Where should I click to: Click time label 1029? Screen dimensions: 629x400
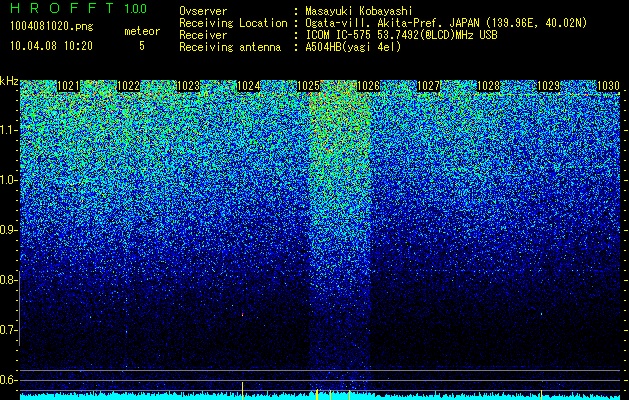[x=548, y=86]
